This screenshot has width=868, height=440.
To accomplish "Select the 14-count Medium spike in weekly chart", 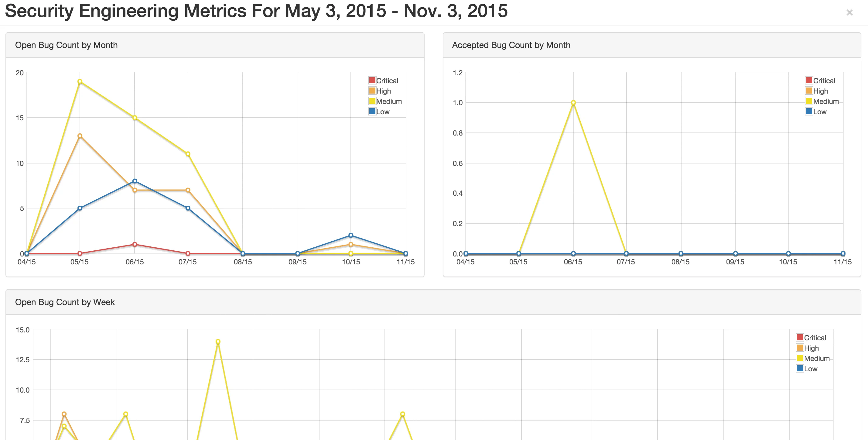I will point(218,342).
